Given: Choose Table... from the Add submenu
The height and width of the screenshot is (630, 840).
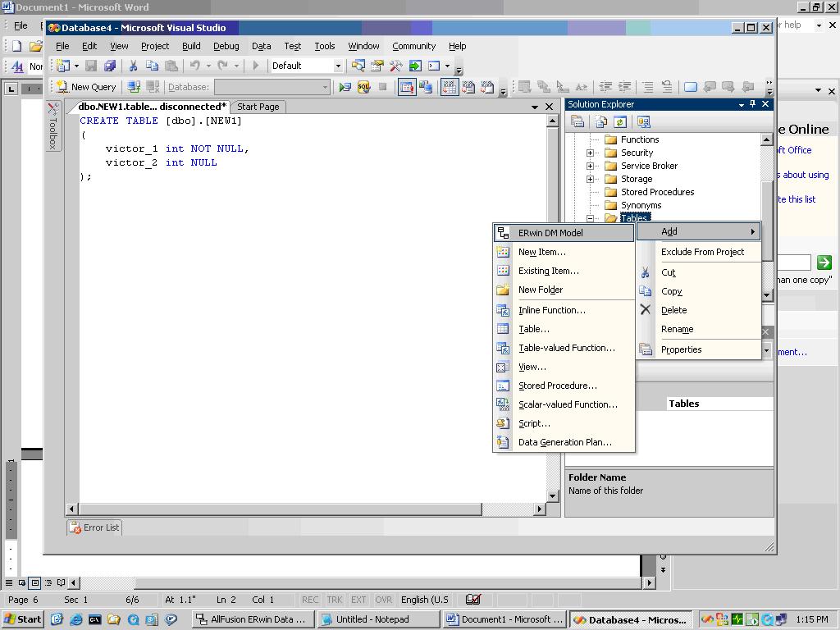Looking at the screenshot, I should [564, 329].
